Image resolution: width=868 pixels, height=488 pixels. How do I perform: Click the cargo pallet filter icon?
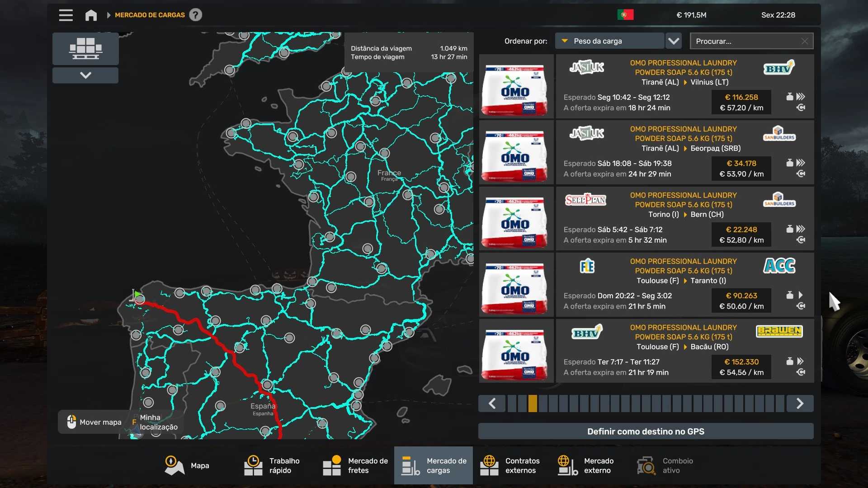tap(85, 48)
